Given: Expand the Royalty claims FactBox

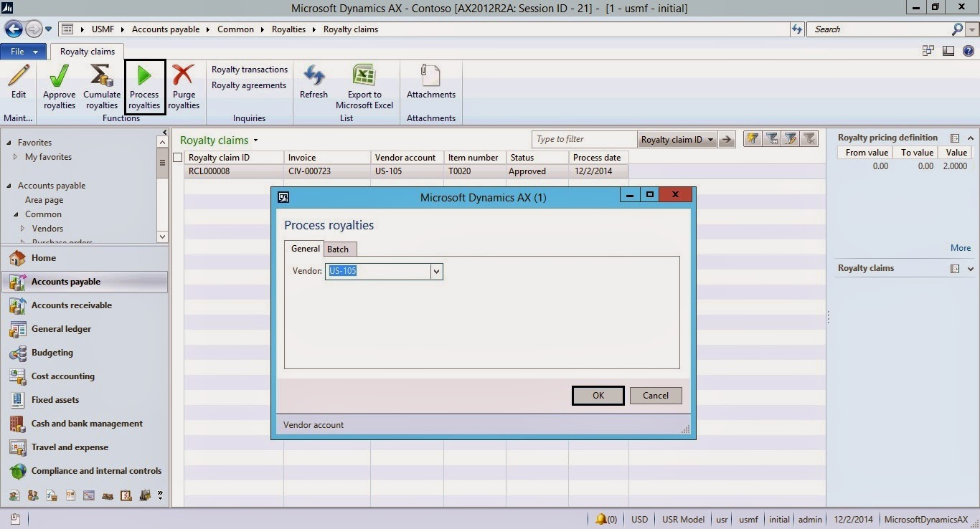Looking at the screenshot, I should click(x=971, y=269).
